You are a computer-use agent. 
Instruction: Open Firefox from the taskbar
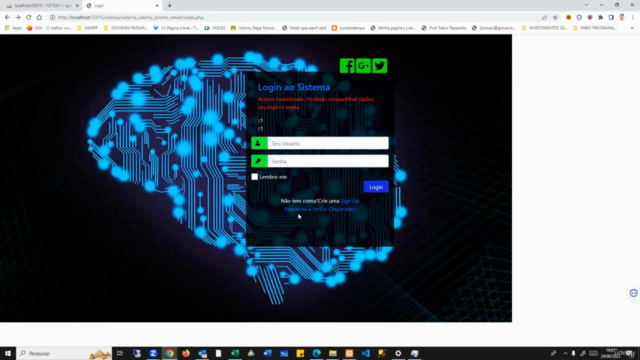pyautogui.click(x=186, y=353)
